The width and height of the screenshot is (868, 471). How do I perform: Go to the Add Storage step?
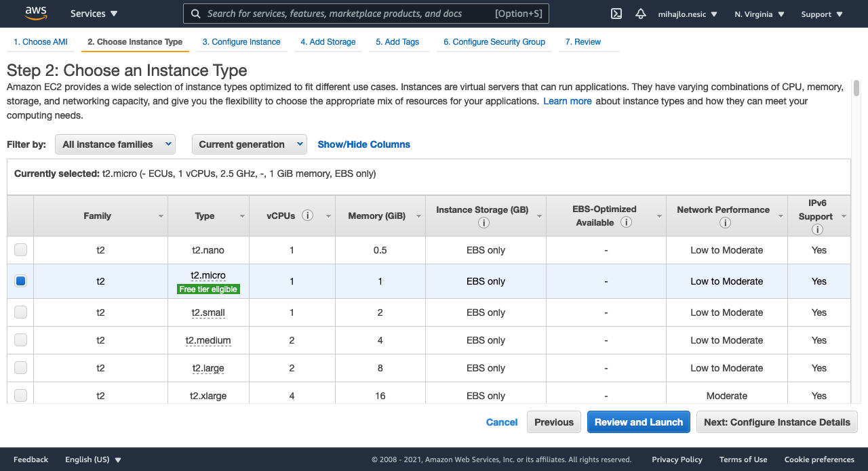(x=328, y=42)
